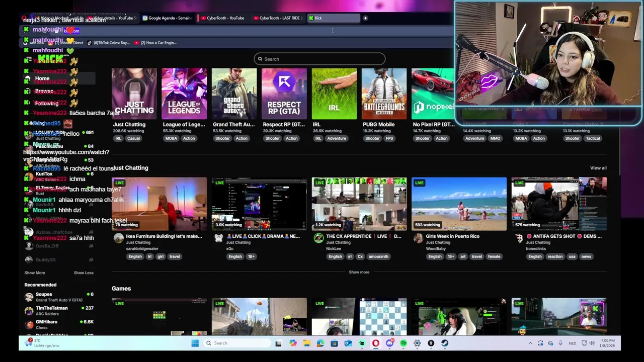Switch to the Opera browser taskbar icon
644x362 pixels.
point(376,343)
